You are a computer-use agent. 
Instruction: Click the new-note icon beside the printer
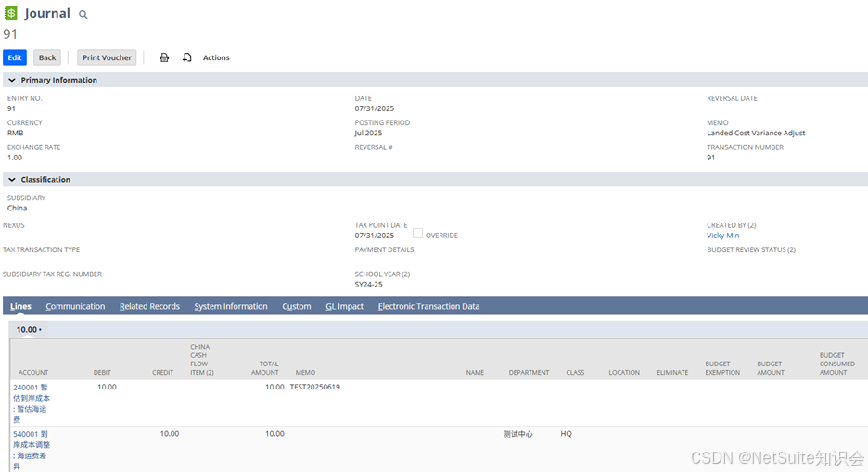pyautogui.click(x=187, y=57)
